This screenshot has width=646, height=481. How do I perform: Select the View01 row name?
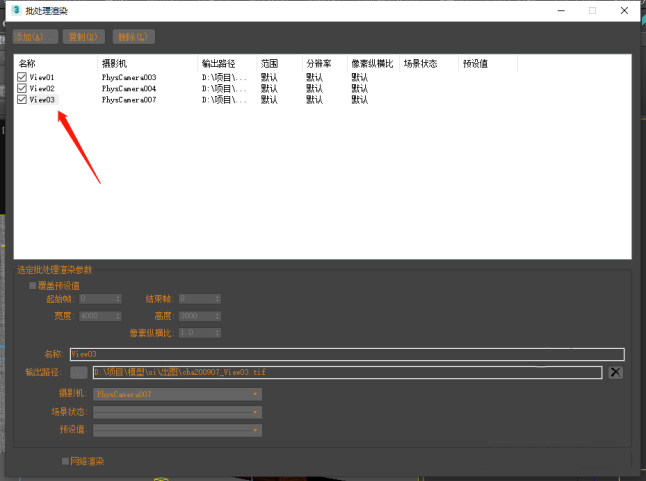tap(42, 77)
